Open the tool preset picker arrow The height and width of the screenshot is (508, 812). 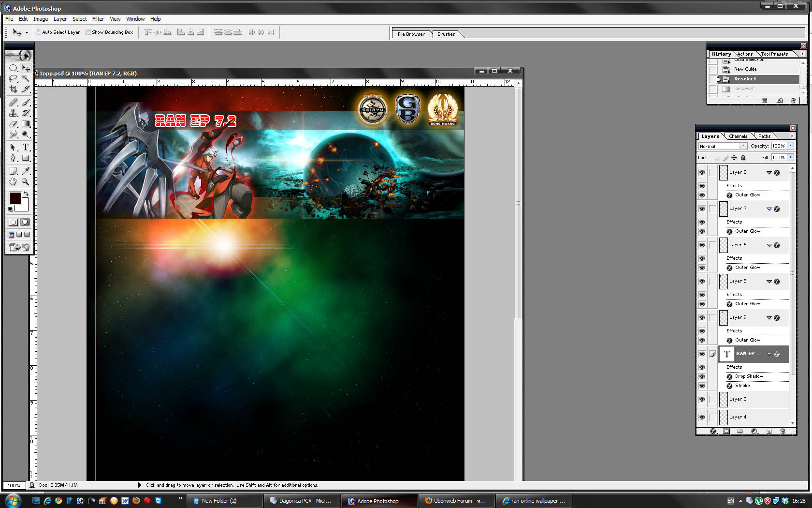pos(27,32)
